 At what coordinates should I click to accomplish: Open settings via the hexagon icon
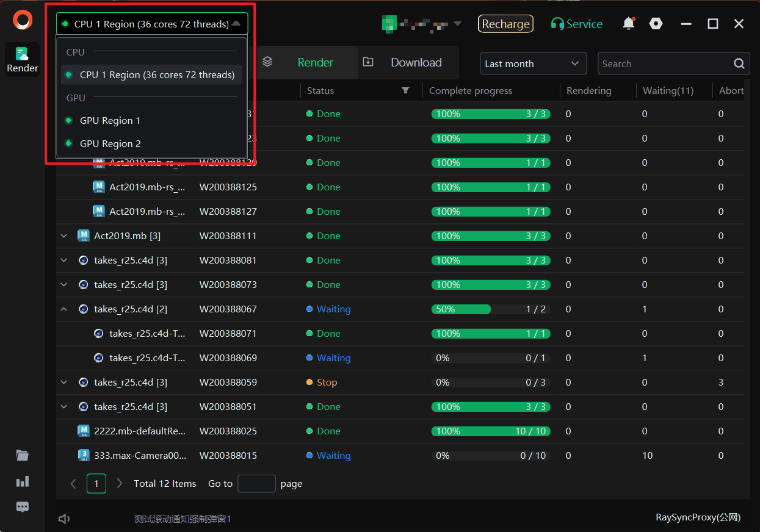[656, 24]
